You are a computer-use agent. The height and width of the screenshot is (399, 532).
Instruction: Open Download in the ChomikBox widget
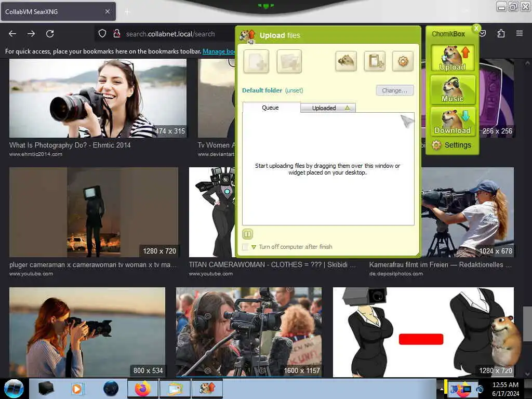(x=453, y=122)
